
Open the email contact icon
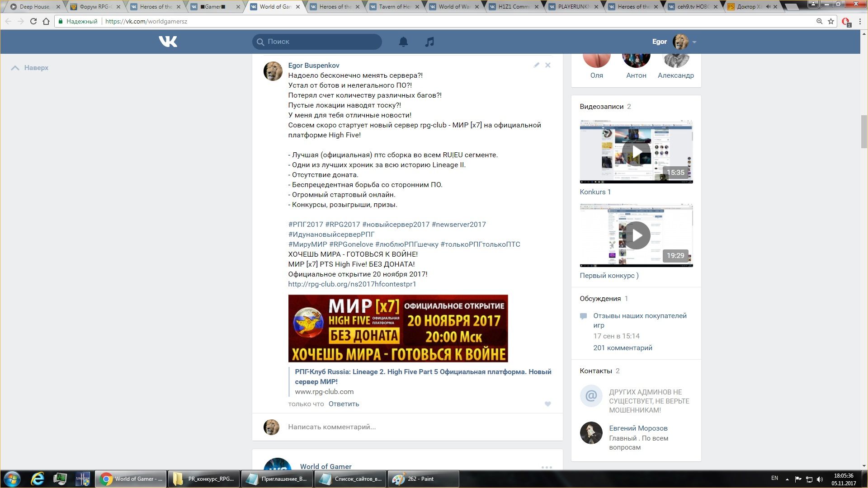[x=591, y=396]
